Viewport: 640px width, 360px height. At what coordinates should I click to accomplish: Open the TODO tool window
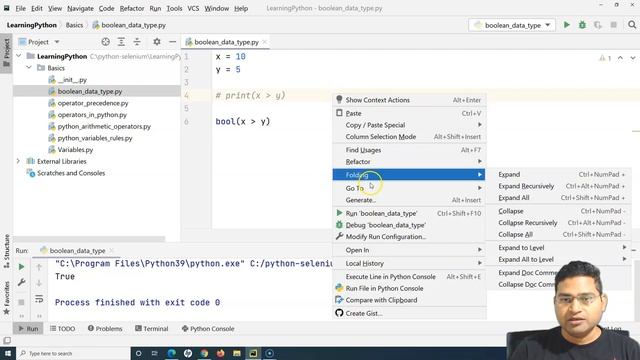click(x=62, y=329)
